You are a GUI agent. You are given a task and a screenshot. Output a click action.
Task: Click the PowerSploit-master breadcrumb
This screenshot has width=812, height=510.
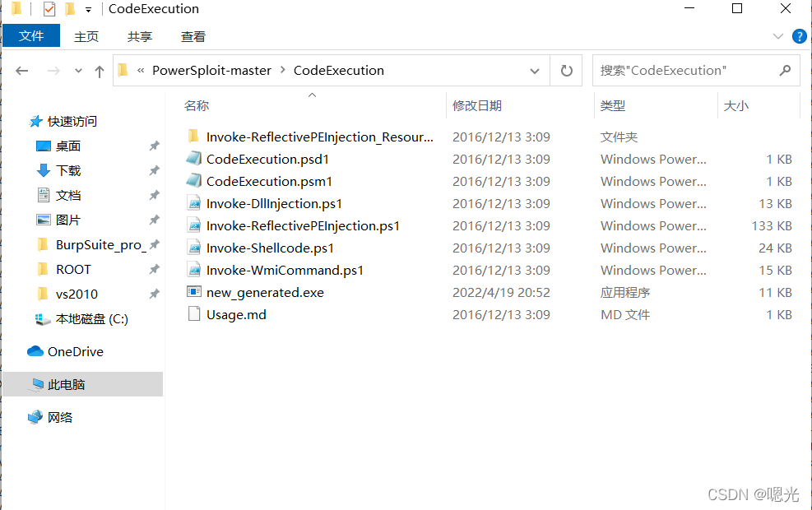click(211, 71)
